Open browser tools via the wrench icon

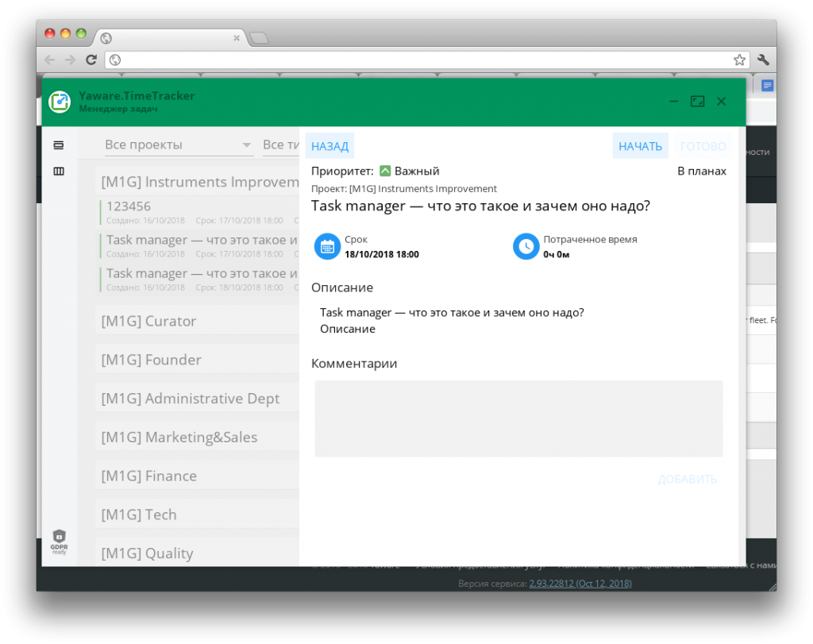(763, 59)
